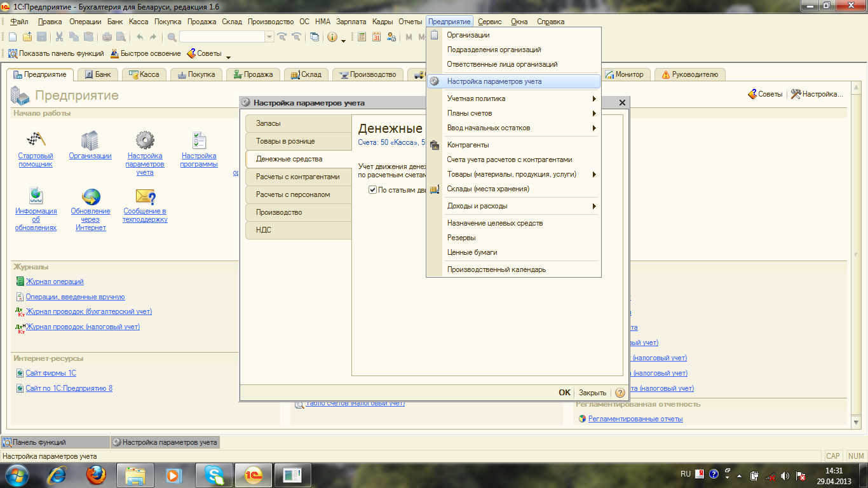Open the Журнал операций link
Viewport: 868px width, 488px height.
pos(55,281)
